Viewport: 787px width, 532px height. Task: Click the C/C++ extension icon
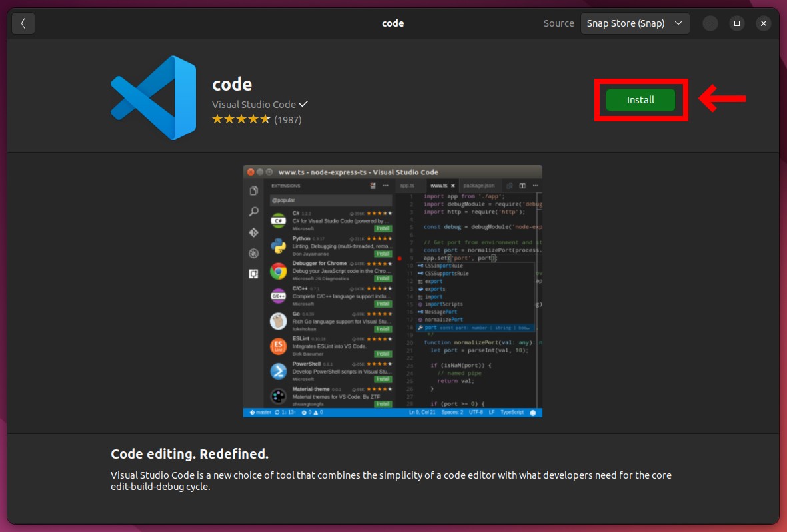279,296
